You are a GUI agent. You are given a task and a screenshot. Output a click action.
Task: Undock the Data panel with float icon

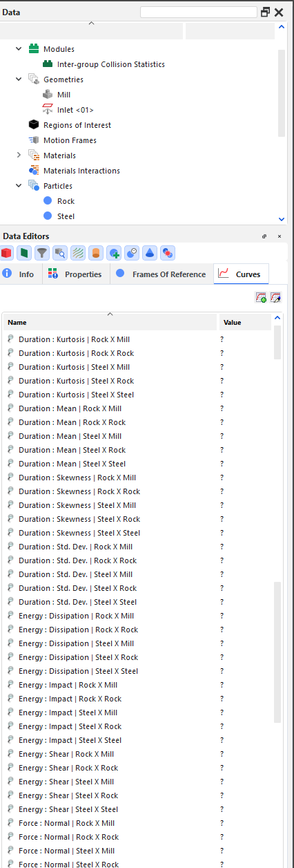tap(266, 12)
